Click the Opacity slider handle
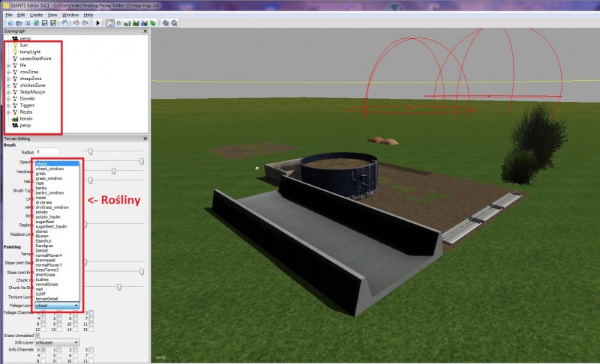The height and width of the screenshot is (364, 600). coord(142,162)
